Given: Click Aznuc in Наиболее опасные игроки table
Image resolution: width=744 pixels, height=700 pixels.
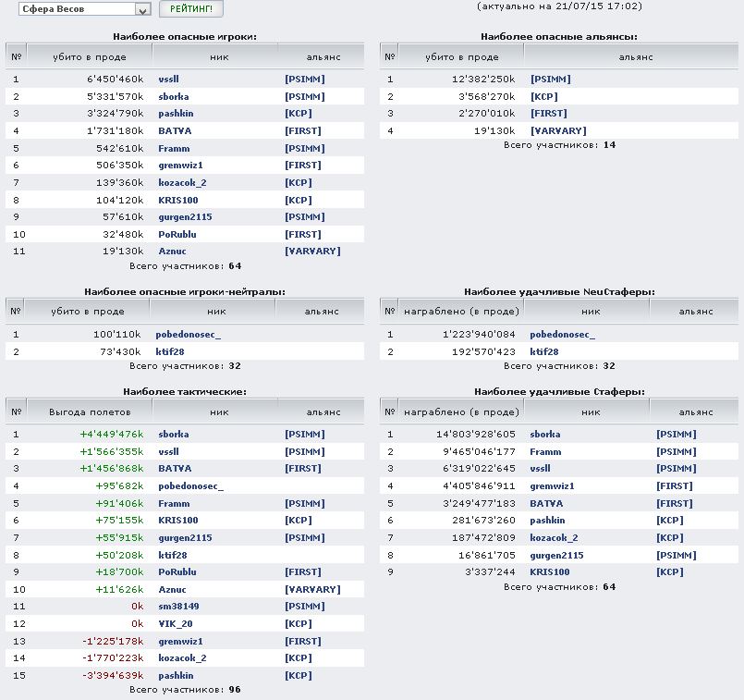Looking at the screenshot, I should point(172,252).
